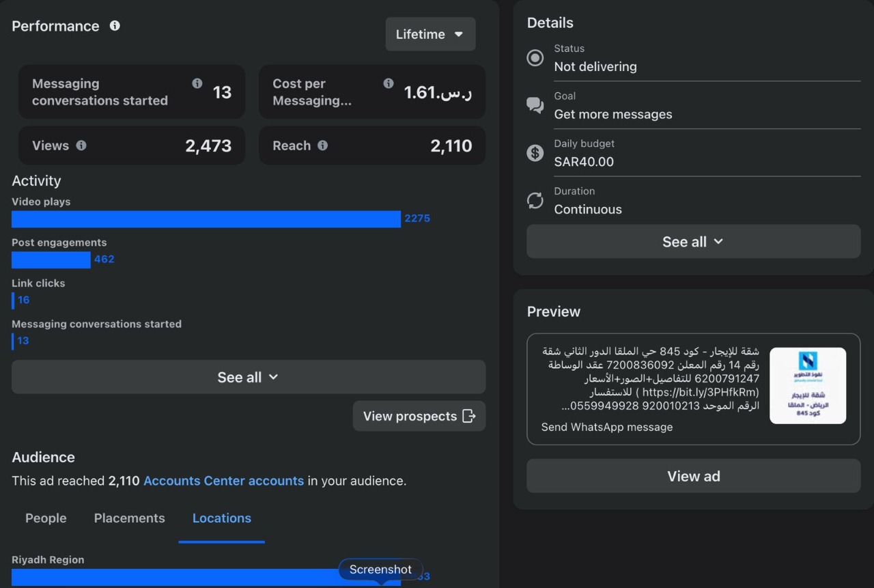Image resolution: width=874 pixels, height=588 pixels.
Task: Click info icon in Messaging conversations started card
Action: pyautogui.click(x=197, y=83)
